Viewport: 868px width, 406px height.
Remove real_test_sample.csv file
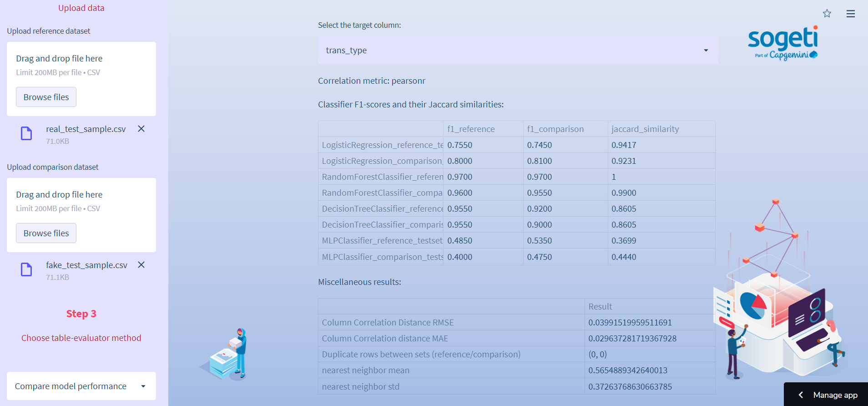point(141,129)
